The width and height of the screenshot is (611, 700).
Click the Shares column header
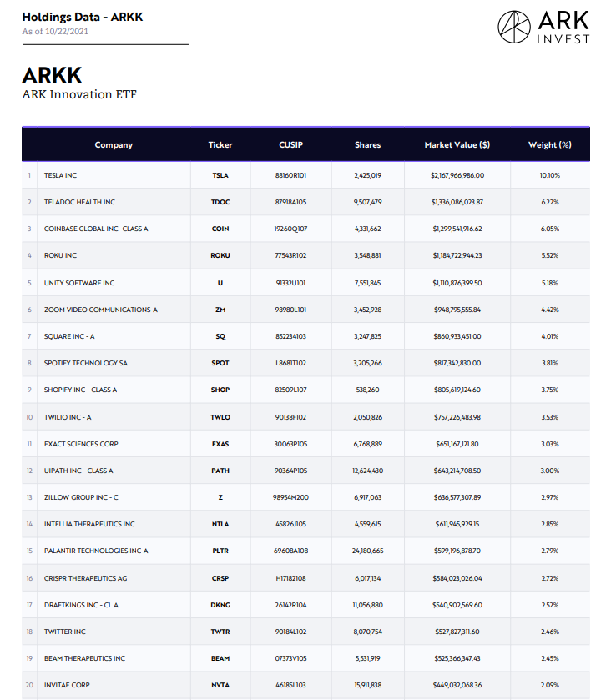tap(367, 144)
